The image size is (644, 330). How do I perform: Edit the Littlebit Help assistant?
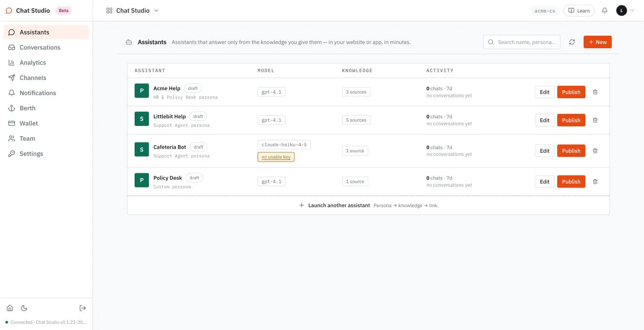click(x=545, y=120)
